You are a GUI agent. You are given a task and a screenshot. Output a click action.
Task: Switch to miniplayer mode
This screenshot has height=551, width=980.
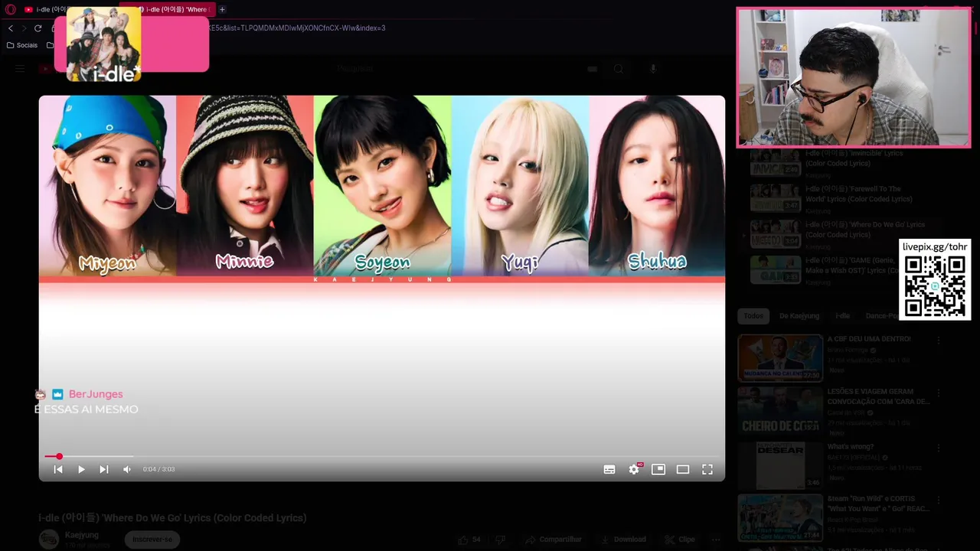pyautogui.click(x=658, y=469)
